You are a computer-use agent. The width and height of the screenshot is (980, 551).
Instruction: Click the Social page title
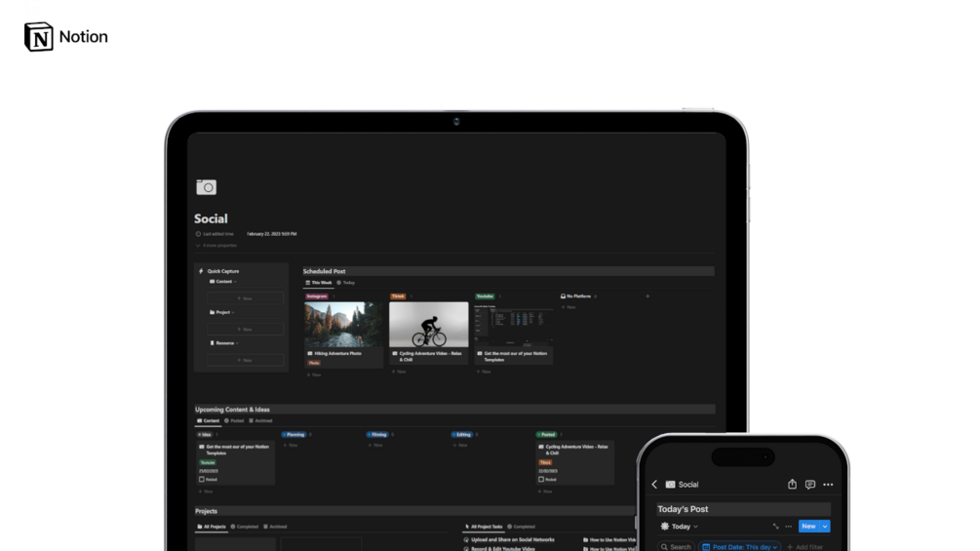(x=211, y=218)
